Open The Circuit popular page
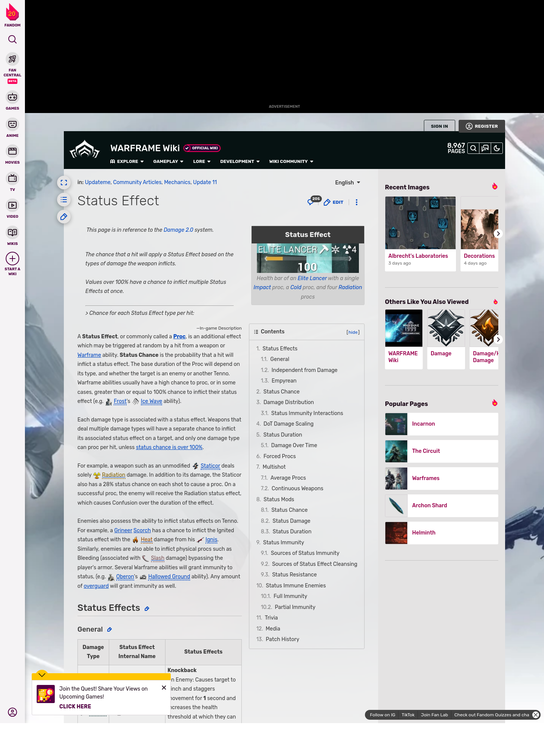 (x=442, y=451)
